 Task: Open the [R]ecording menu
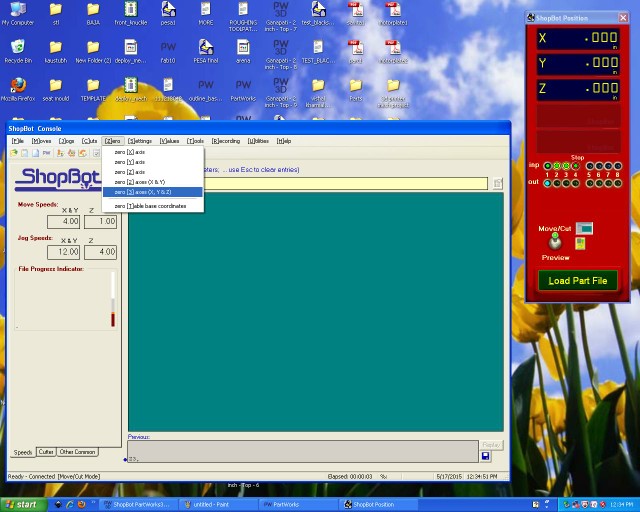[226, 141]
